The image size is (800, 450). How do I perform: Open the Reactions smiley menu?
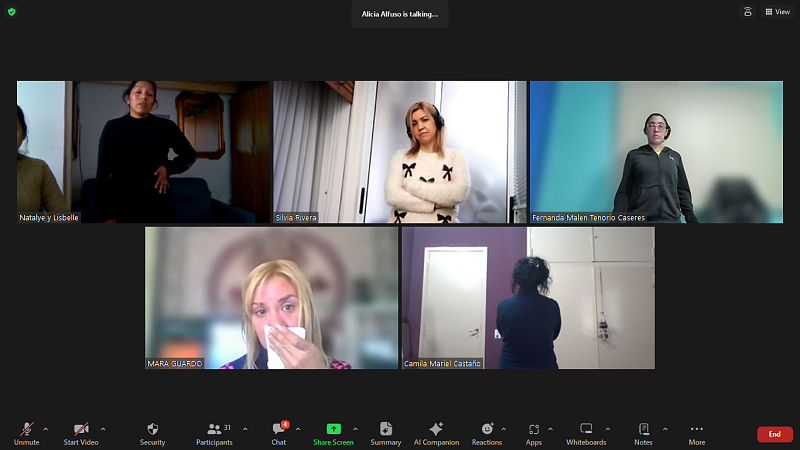coord(487,432)
